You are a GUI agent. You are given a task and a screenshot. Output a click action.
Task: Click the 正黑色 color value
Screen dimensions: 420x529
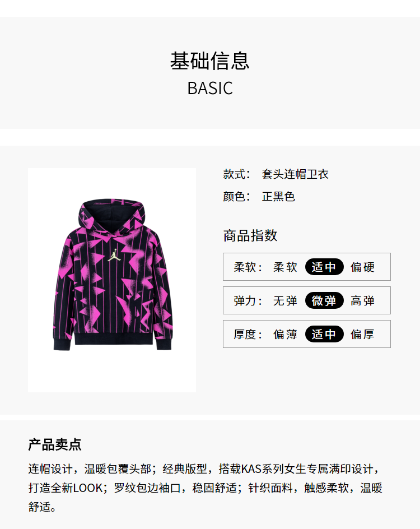pyautogui.click(x=278, y=196)
